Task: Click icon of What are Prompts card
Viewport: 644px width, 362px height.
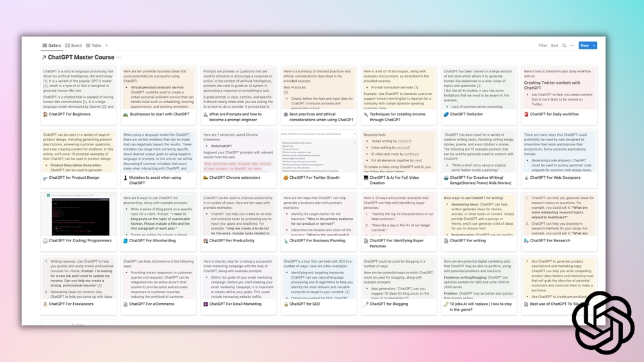Action: click(205, 115)
